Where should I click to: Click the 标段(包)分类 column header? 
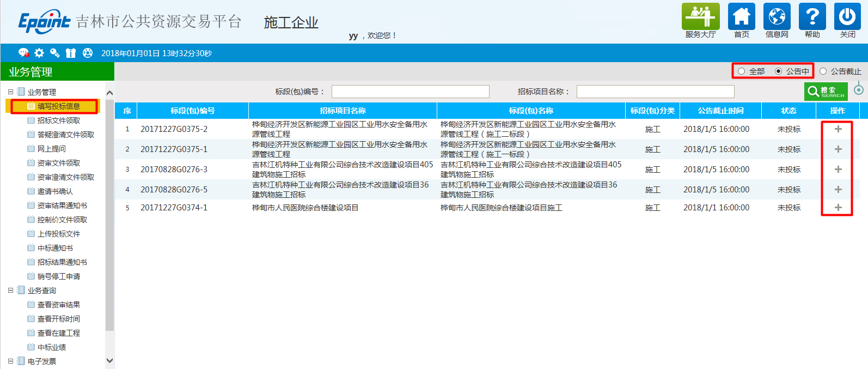652,111
